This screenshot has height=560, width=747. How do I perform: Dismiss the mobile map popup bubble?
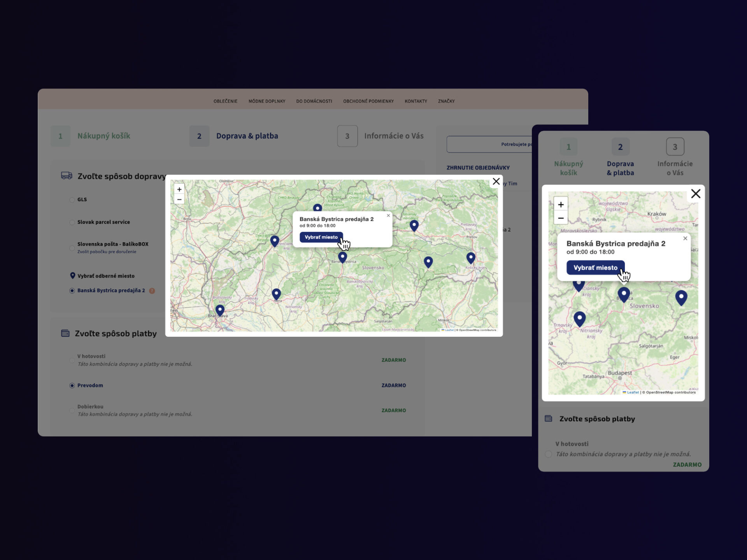tap(685, 238)
